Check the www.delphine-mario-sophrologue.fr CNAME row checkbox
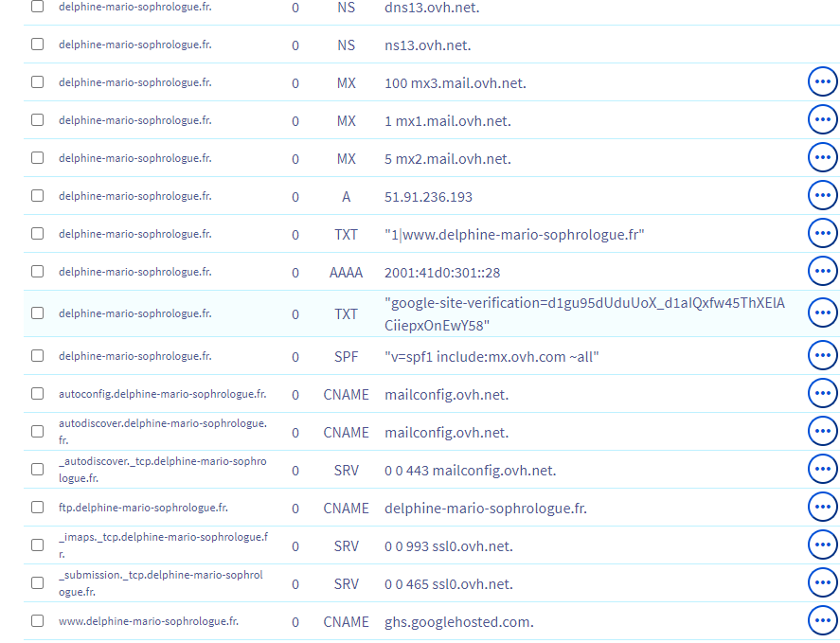 (x=37, y=621)
